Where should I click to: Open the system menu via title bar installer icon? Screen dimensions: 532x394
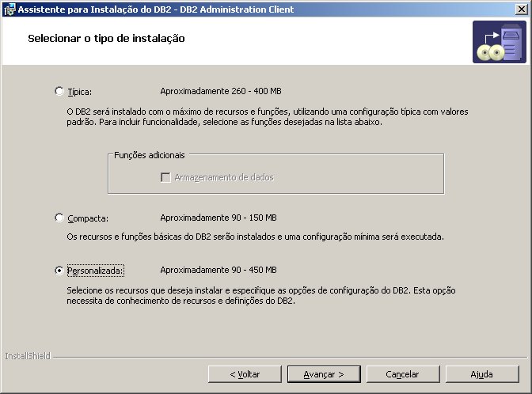(9, 9)
